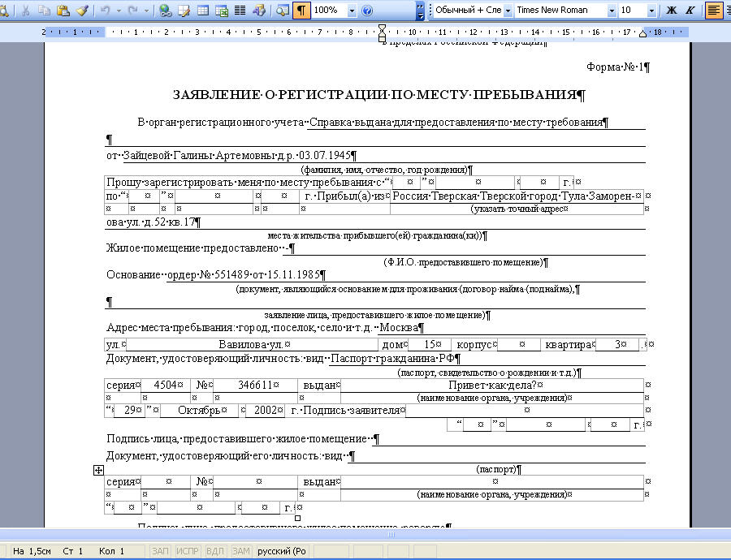Click the Paste clipboard icon
Image resolution: width=731 pixels, height=560 pixels.
[x=63, y=11]
